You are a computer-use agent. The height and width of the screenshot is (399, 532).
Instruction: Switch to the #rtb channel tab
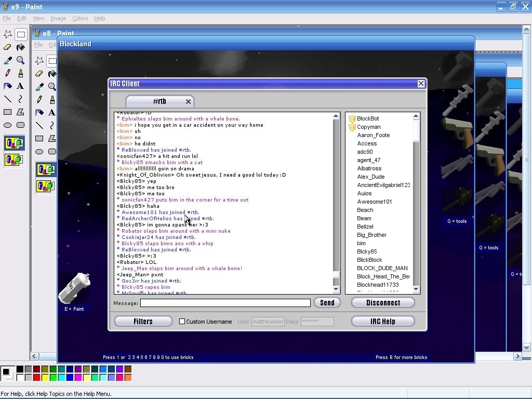[x=159, y=101]
